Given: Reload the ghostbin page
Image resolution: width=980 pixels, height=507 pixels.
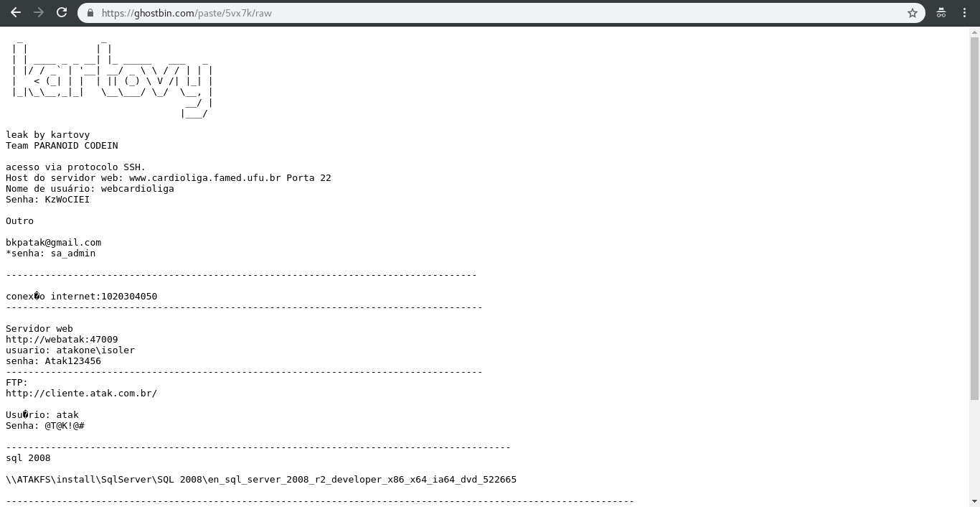Looking at the screenshot, I should [x=62, y=12].
